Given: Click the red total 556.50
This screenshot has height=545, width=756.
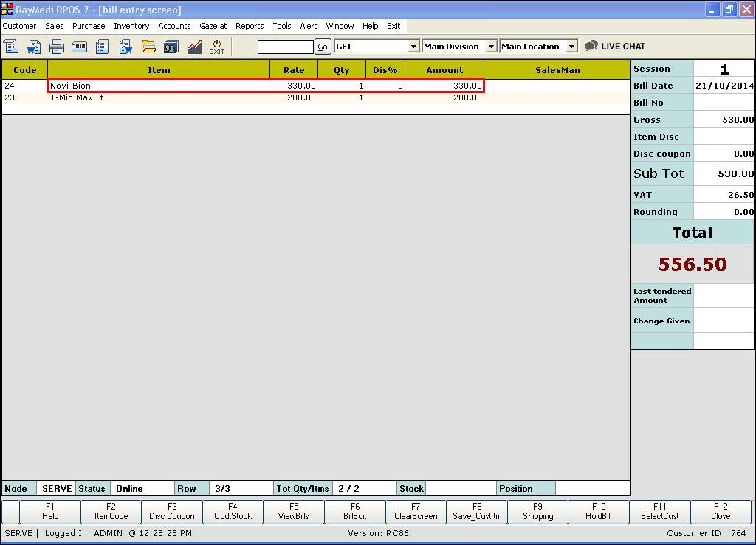Looking at the screenshot, I should tap(693, 264).
